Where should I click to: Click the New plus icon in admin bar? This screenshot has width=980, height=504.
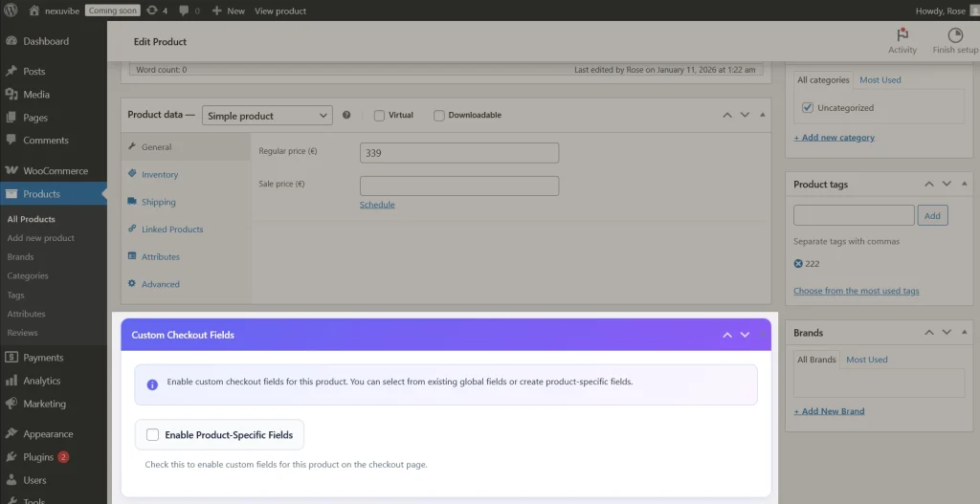[217, 11]
